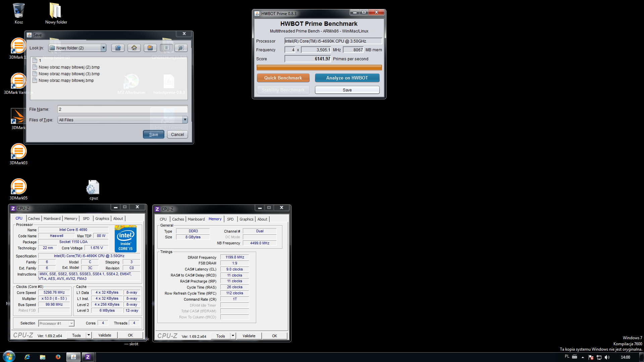This screenshot has width=644, height=362.
Task: Open SPD tab in left CPU-Z
Action: click(86, 219)
